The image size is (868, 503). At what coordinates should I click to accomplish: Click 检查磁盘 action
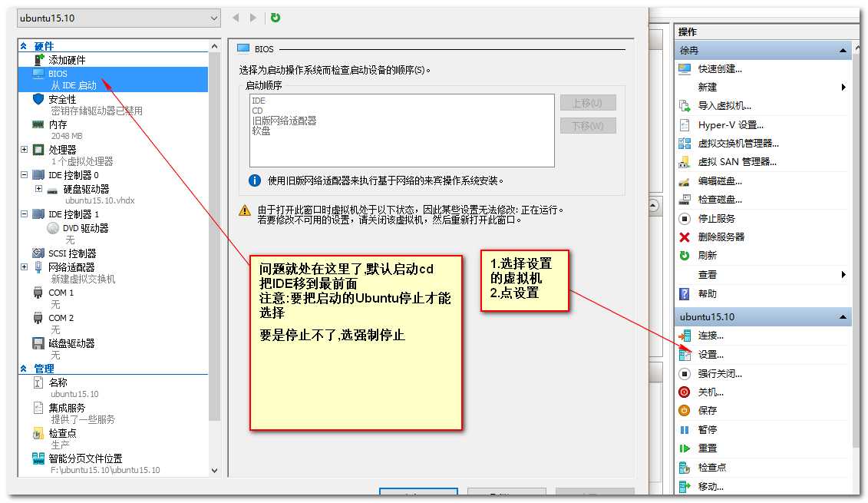pos(720,200)
